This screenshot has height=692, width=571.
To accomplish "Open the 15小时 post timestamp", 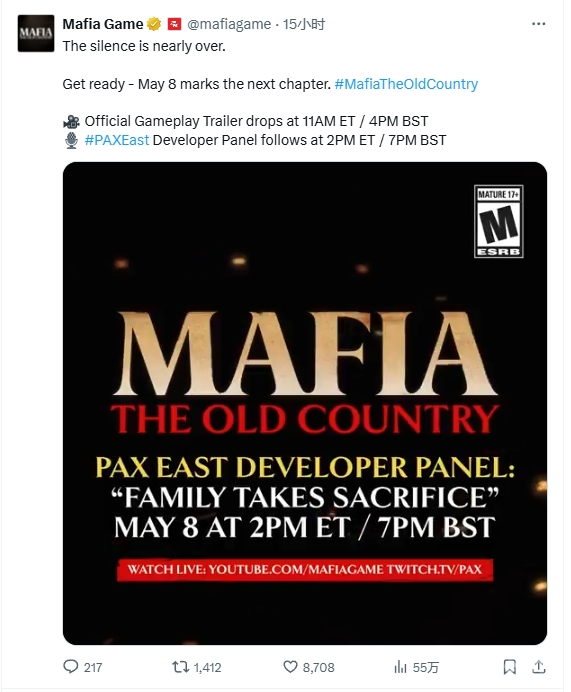I will (x=304, y=24).
